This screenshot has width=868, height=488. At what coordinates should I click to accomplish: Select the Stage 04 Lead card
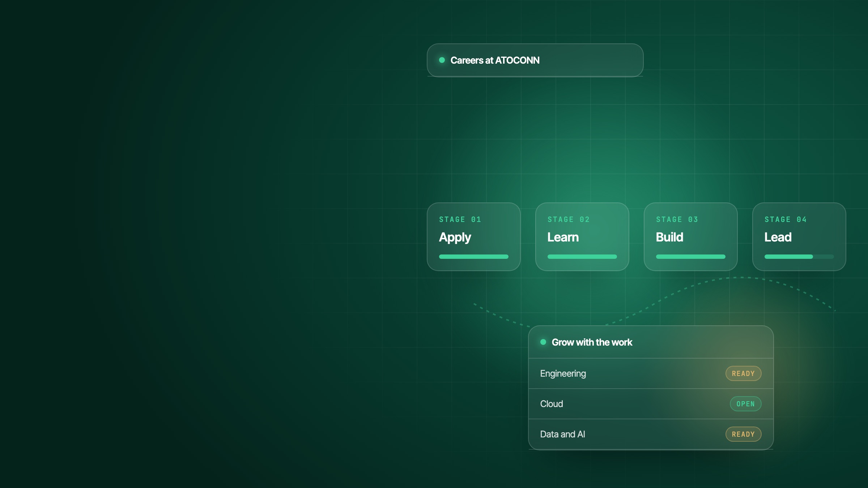point(799,237)
